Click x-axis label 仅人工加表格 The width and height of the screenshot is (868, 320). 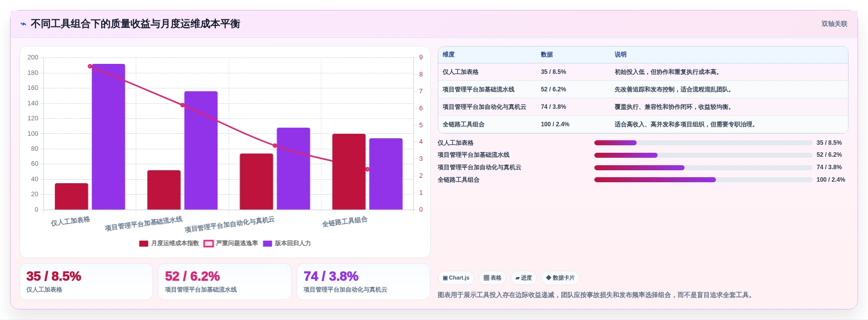70,221
